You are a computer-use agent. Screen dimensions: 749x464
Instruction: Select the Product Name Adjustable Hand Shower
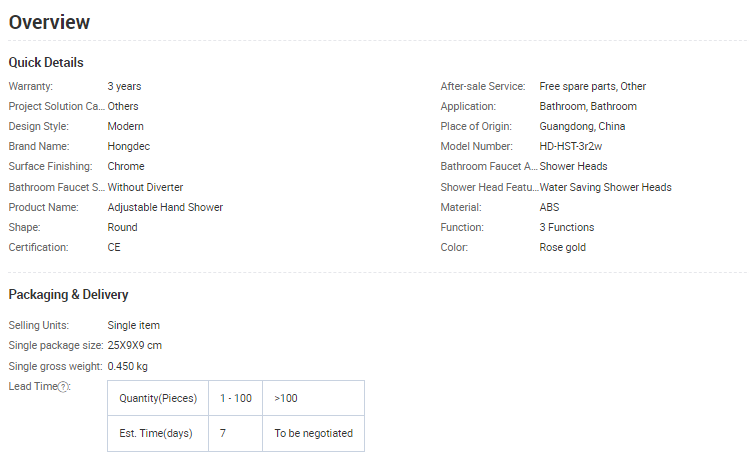165,207
